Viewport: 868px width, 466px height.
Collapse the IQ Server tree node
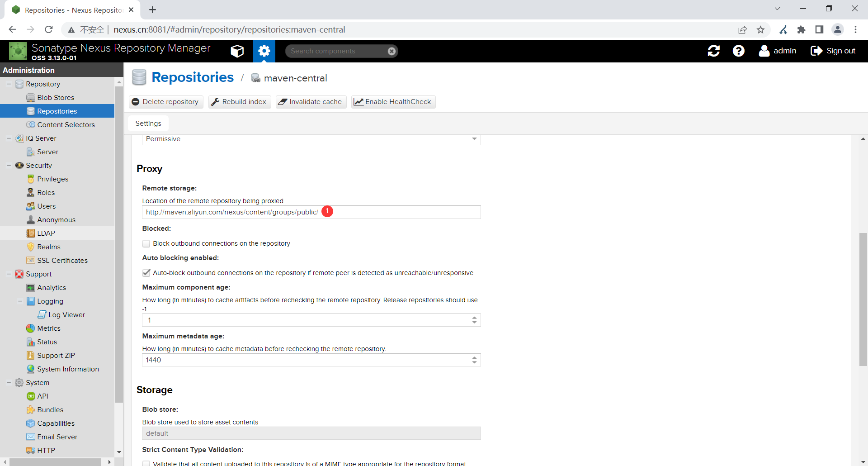(9, 138)
